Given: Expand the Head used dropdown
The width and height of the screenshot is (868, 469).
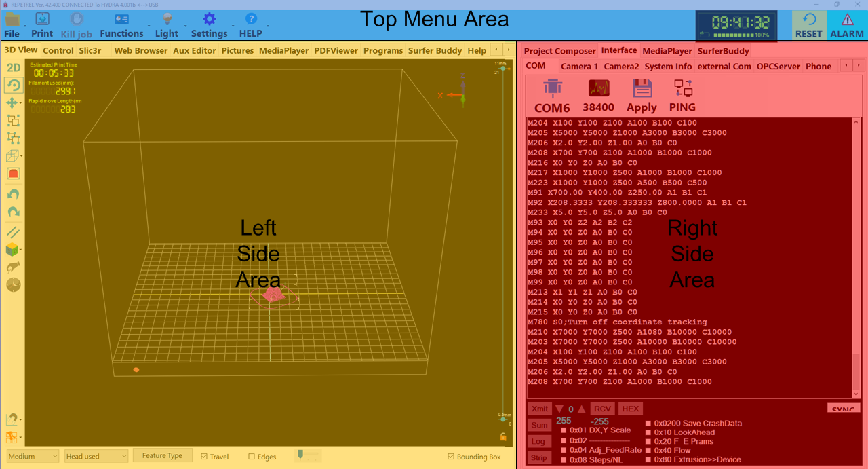Looking at the screenshot, I should coord(96,457).
